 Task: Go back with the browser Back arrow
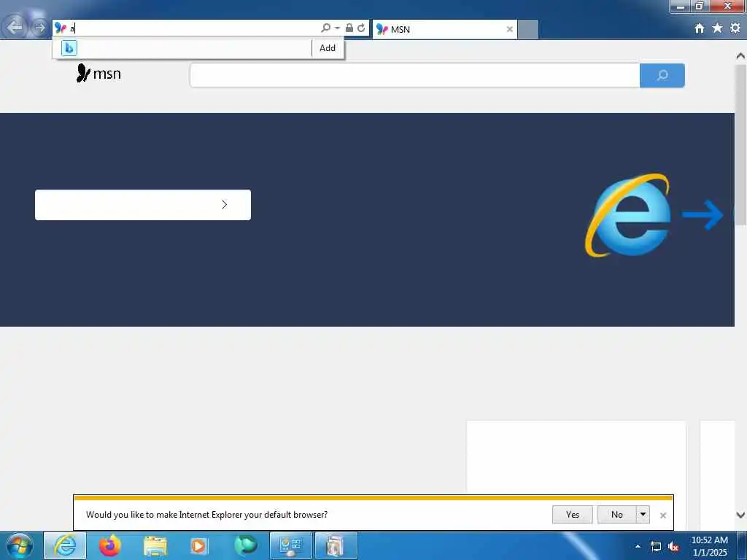(x=15, y=27)
